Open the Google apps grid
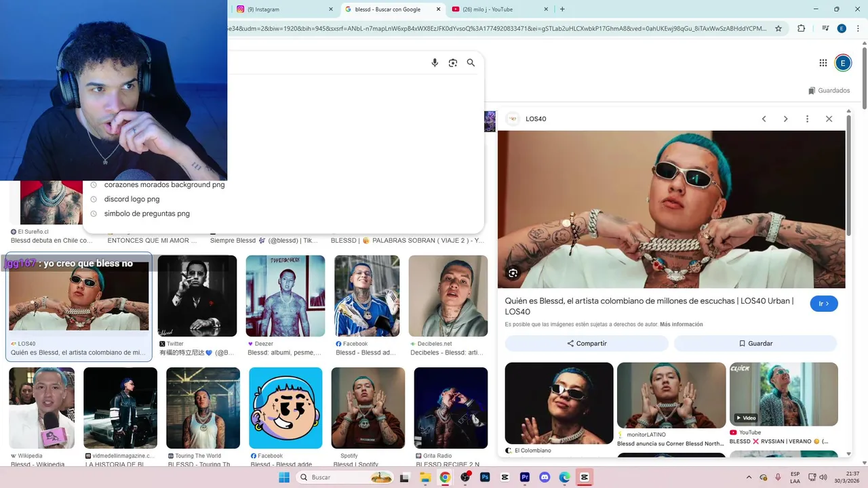This screenshot has width=868, height=488. (x=823, y=63)
